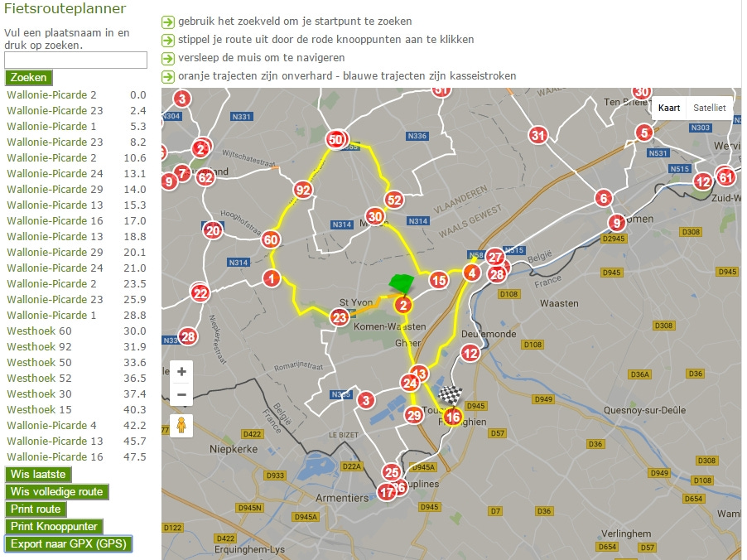The width and height of the screenshot is (747, 560).
Task: Click the distance value 0.0
Action: tap(138, 94)
